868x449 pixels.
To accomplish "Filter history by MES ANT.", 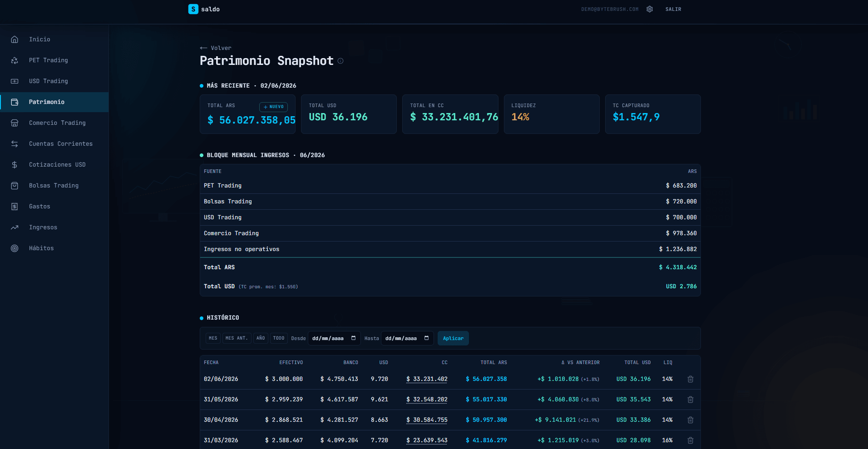I will coord(237,338).
